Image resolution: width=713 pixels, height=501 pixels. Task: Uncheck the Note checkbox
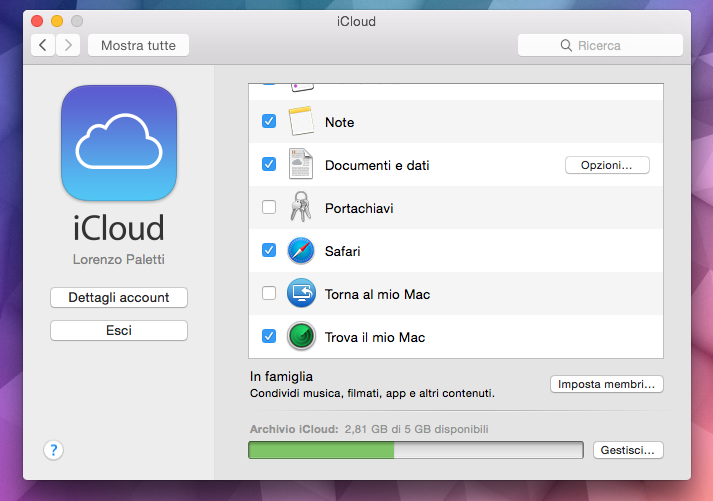point(269,121)
